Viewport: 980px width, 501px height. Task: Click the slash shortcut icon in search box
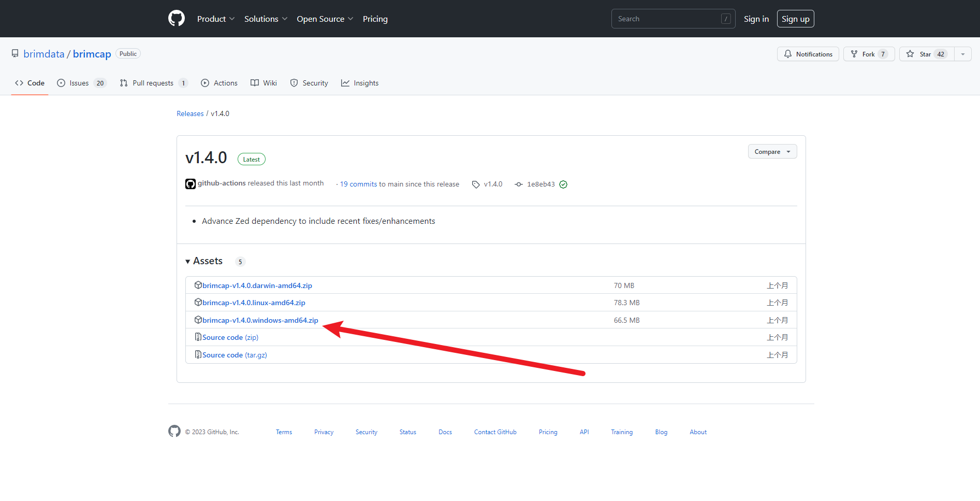tap(726, 19)
